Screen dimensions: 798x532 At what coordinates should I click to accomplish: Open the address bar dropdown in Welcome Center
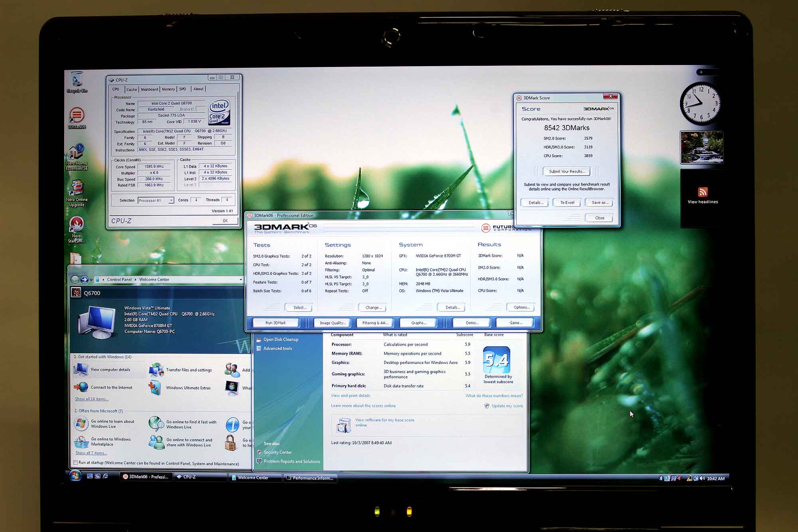click(x=241, y=279)
